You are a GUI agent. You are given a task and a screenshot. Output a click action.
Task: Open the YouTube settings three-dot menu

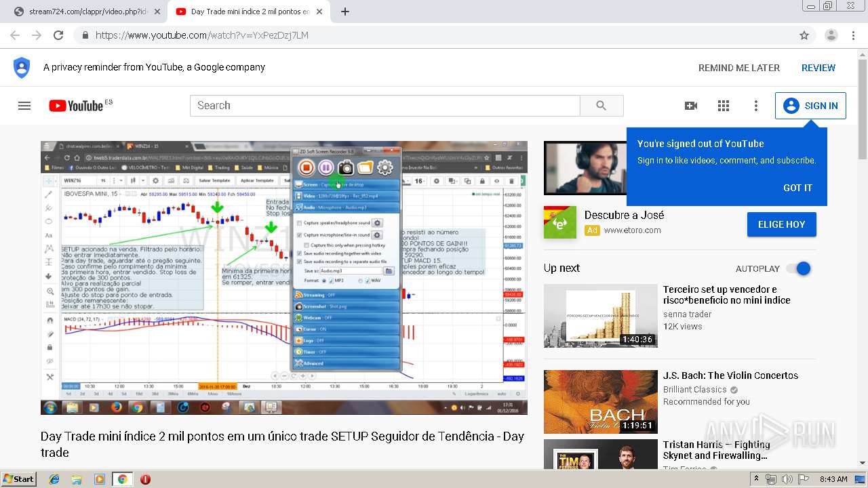(x=756, y=106)
